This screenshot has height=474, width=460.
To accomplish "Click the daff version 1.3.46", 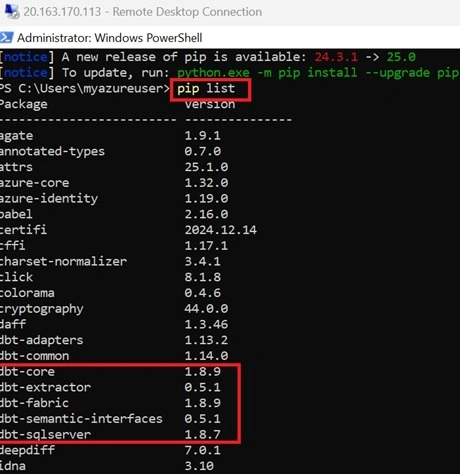I will click(x=206, y=324).
